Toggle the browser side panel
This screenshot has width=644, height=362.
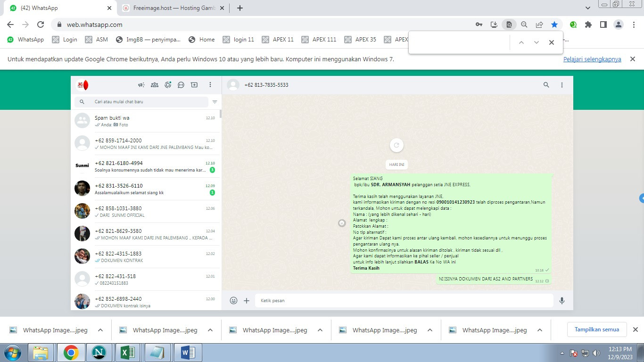603,25
